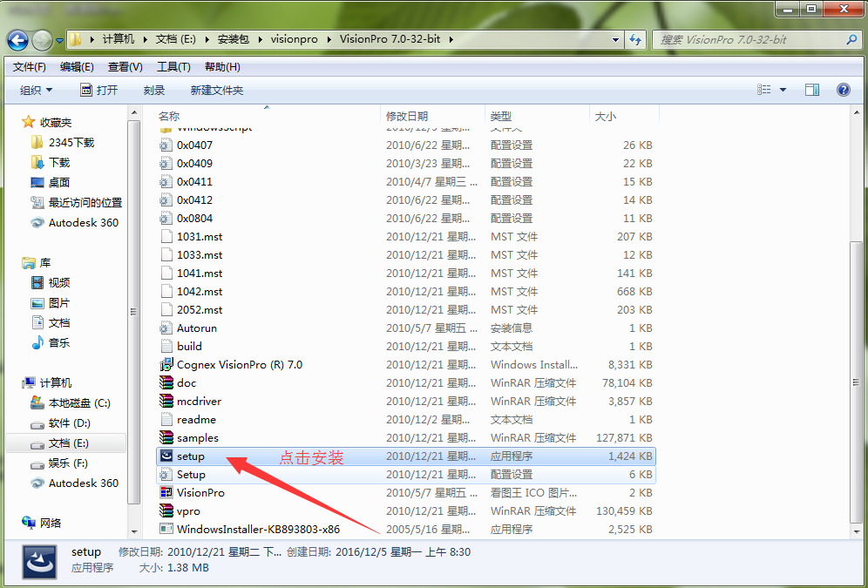Sort files by the 修改日期 column header
Screen dimensions: 868x588
click(408, 116)
